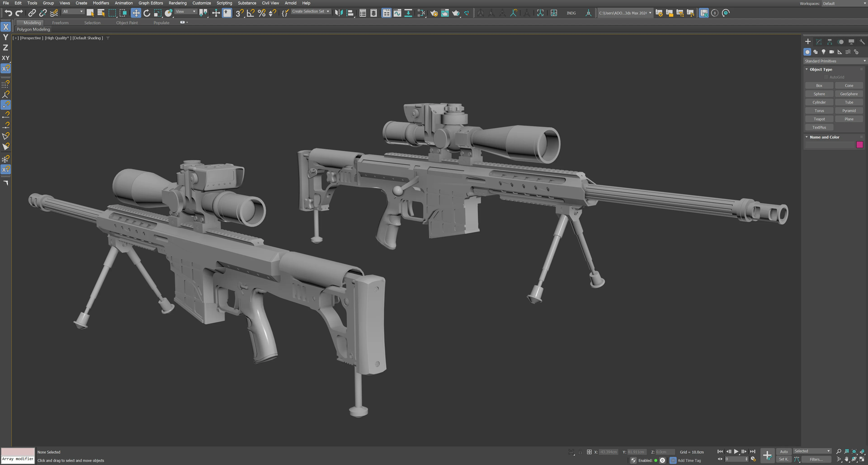Toggle the Percent Snap button
Viewport: 868px width, 465px height.
[x=262, y=13]
